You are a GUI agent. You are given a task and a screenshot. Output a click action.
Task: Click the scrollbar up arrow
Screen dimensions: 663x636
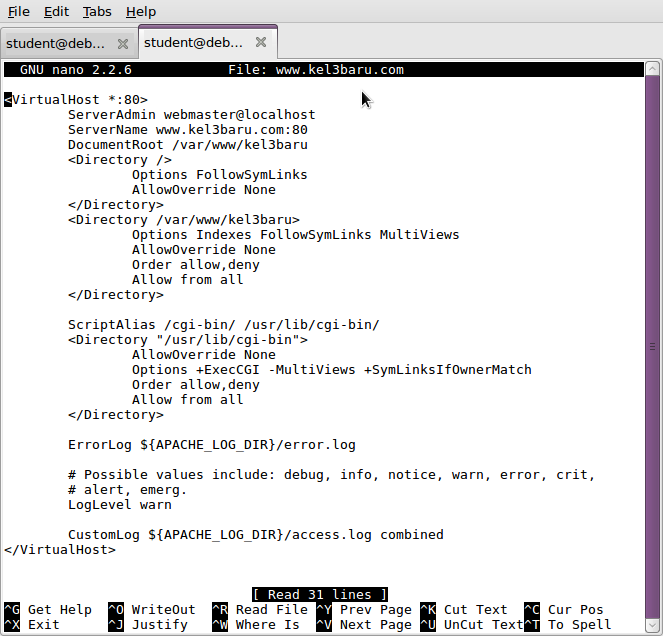coord(652,69)
